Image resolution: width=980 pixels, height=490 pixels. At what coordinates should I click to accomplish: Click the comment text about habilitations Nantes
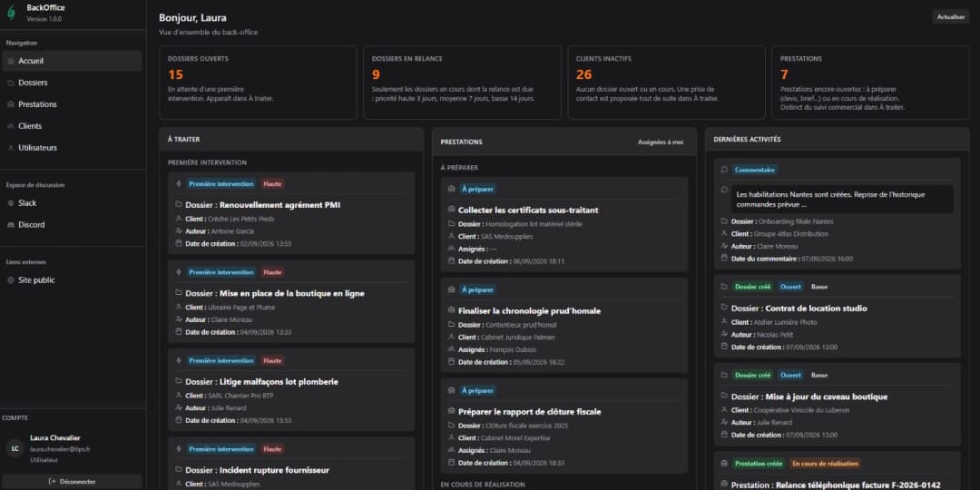pyautogui.click(x=842, y=200)
